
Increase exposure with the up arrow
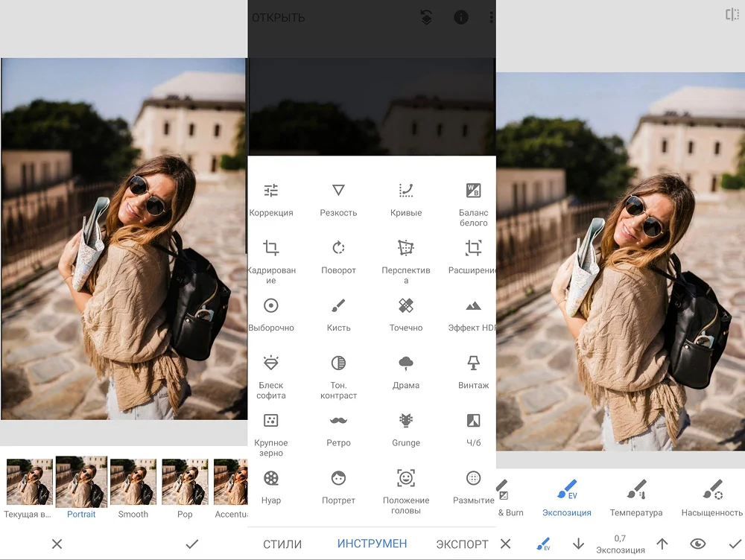662,544
